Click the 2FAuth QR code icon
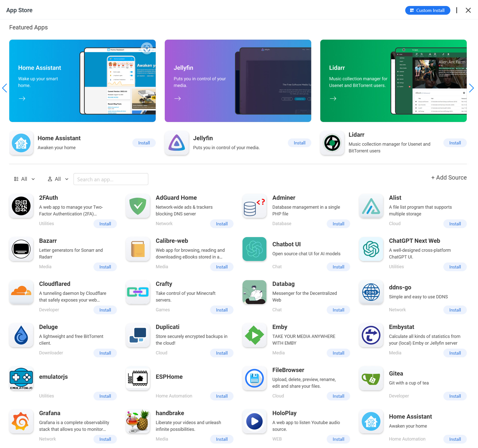 coord(21,206)
